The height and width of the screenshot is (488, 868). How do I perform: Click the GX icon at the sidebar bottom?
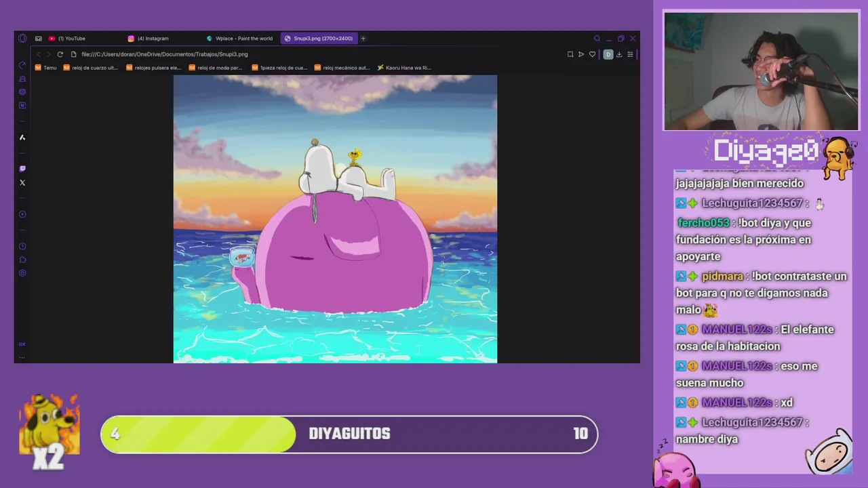[22, 344]
